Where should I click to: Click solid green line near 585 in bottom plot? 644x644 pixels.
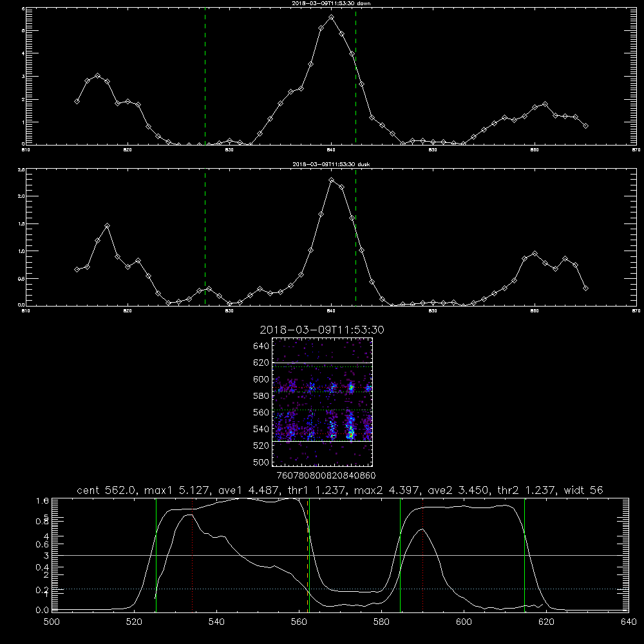(400, 554)
